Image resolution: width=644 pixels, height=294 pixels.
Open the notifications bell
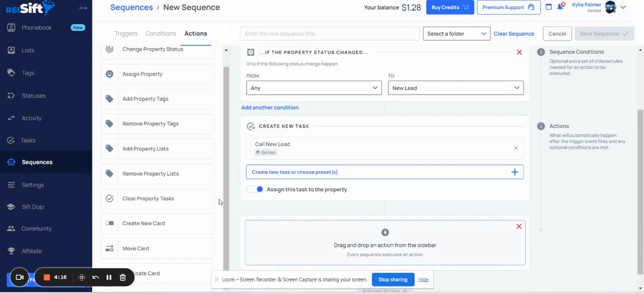tap(560, 6)
